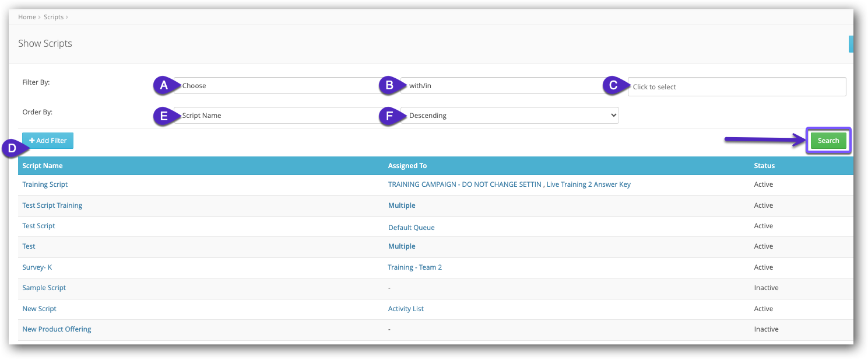The image size is (868, 359).
Task: Go to Home in the breadcrumb
Action: coord(27,17)
